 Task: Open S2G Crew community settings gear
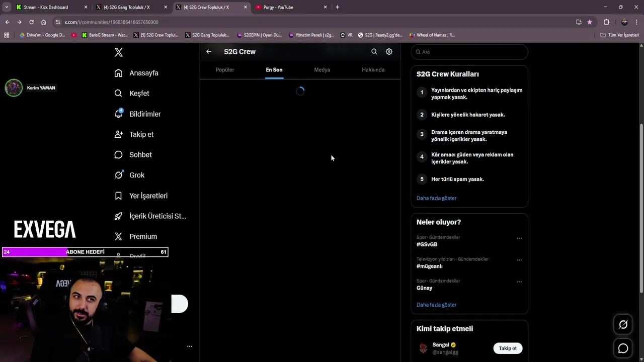[389, 51]
